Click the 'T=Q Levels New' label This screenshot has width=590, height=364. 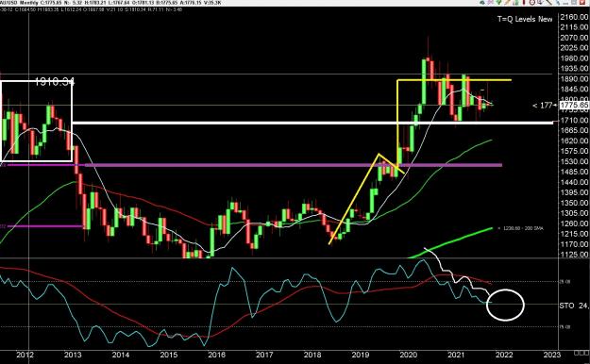click(525, 19)
